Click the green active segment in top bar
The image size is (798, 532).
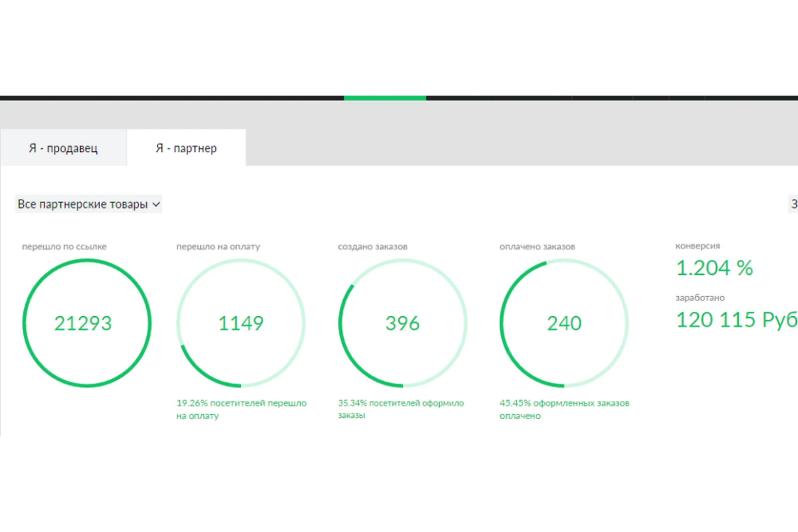click(385, 98)
